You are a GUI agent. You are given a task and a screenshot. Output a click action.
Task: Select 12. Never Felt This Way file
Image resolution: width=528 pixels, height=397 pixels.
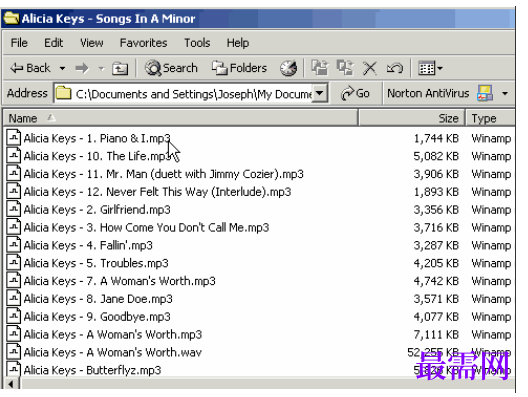tap(157, 192)
